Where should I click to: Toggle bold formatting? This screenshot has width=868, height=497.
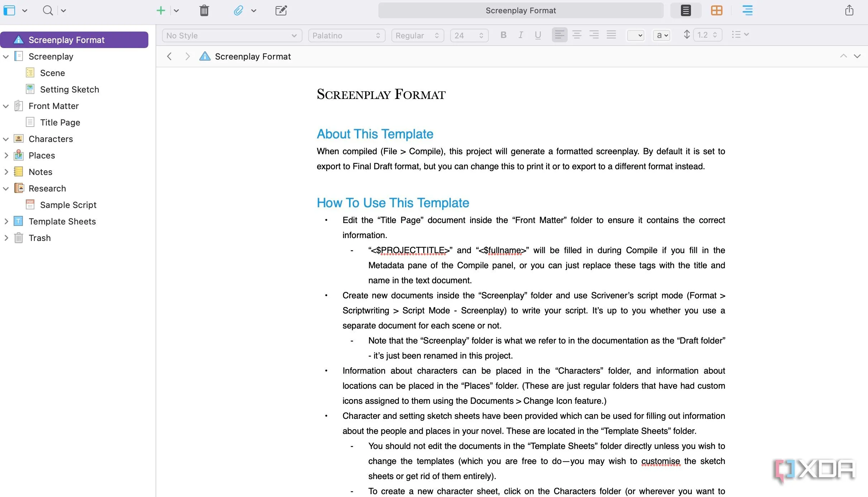504,35
